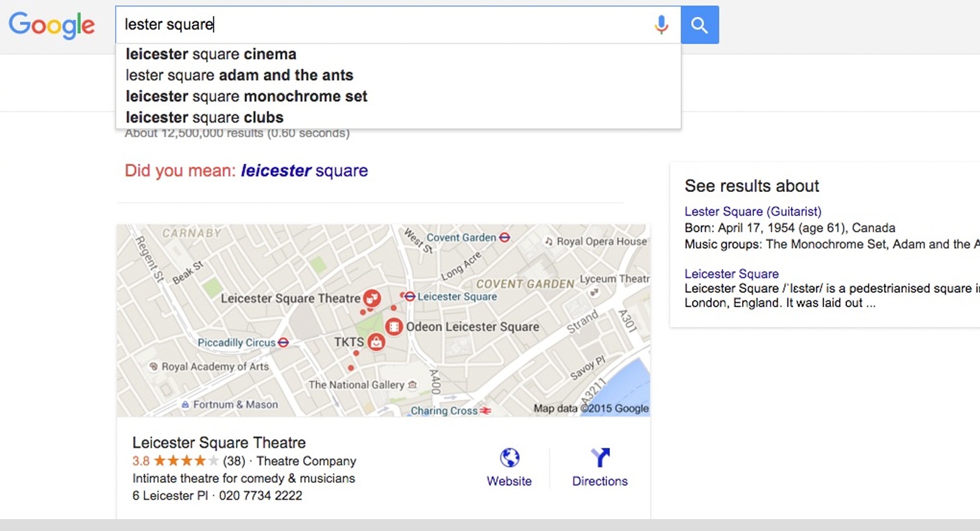Click the 'Beak St' label on map

188,273
